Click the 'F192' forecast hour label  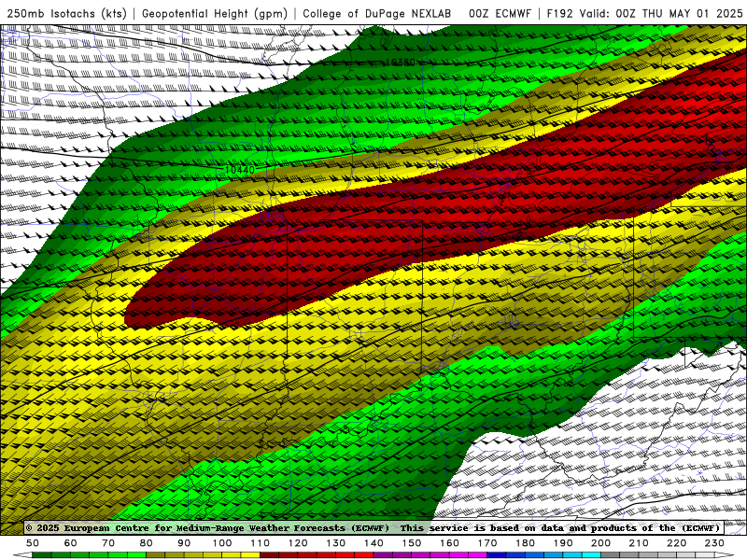(559, 13)
